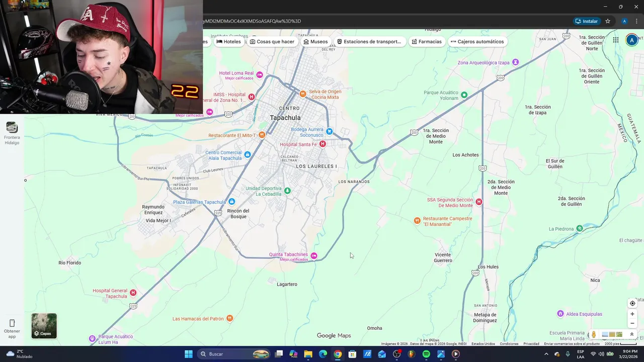Click the Estados Unidos footer link

[483, 344]
